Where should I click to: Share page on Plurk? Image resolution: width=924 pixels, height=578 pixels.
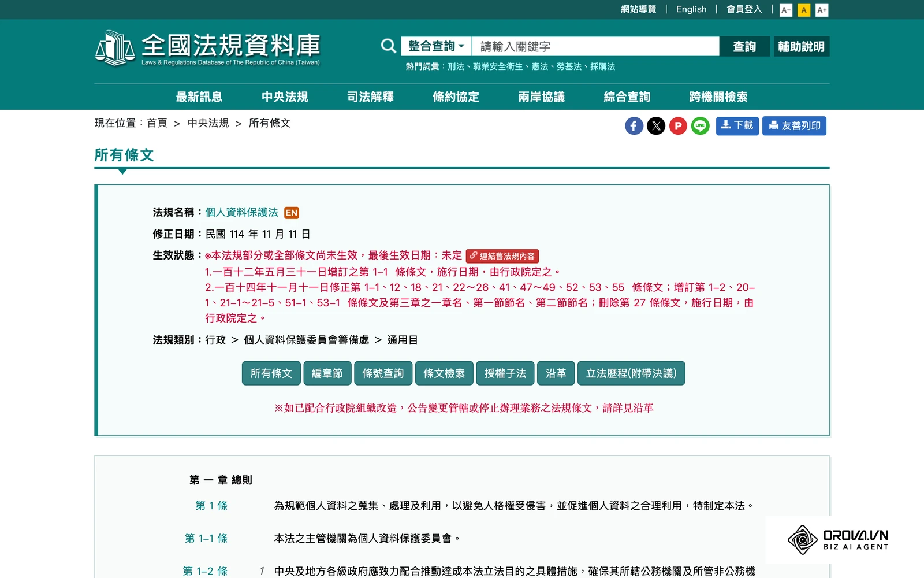click(678, 126)
